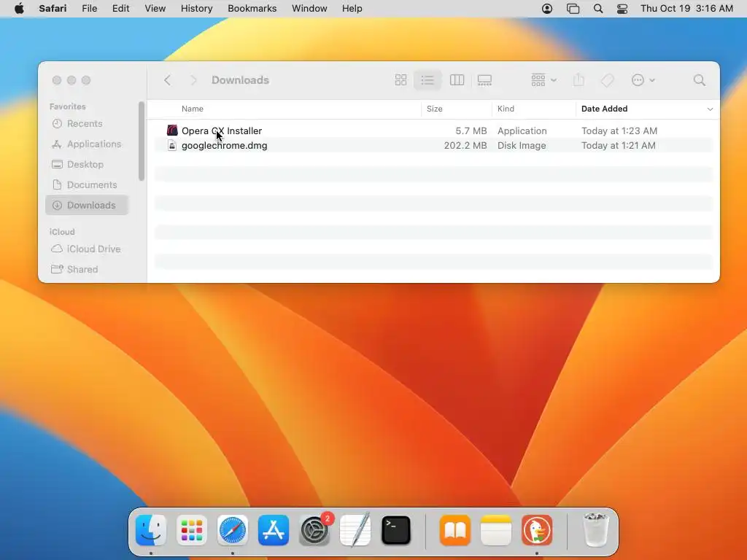The height and width of the screenshot is (560, 747).
Task: Open Control Center in menu bar
Action: tap(622, 9)
